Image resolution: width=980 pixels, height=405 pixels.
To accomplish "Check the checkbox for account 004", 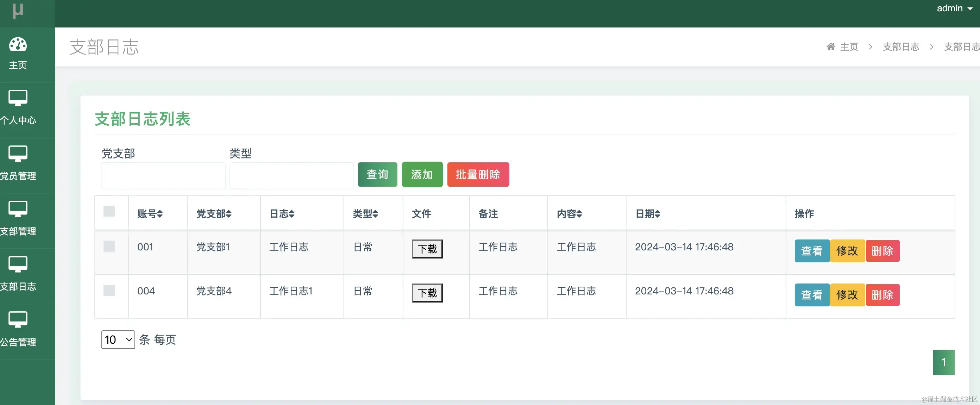I will 109,291.
